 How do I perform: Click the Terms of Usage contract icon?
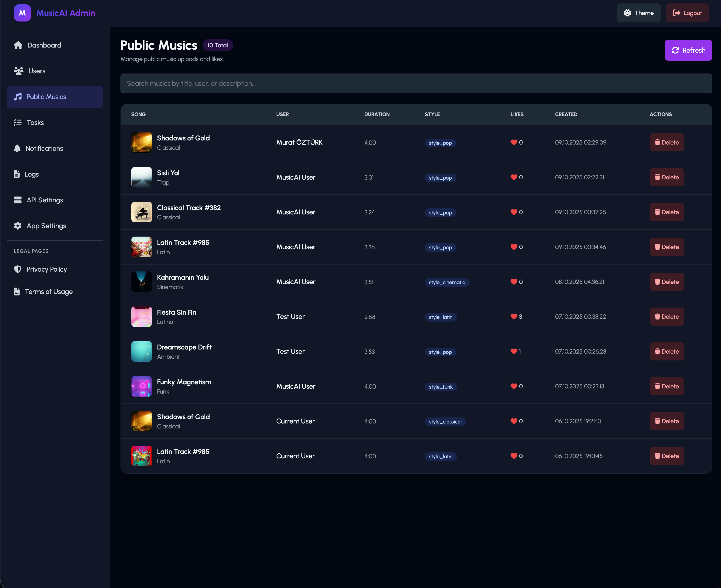17,292
